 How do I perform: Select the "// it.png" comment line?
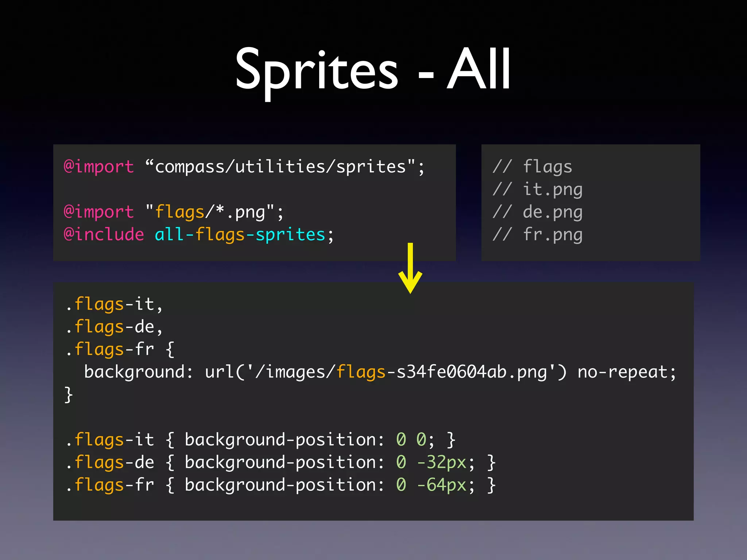click(537, 190)
